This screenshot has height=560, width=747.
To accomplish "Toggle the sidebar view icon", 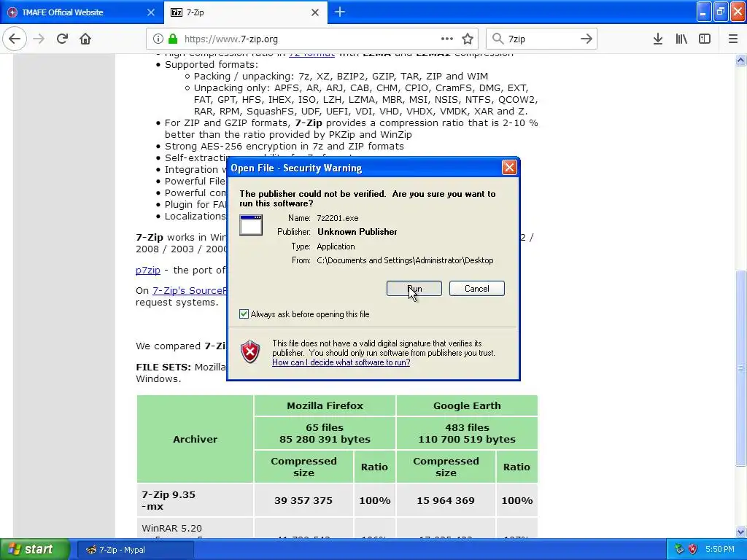I will 705,39.
